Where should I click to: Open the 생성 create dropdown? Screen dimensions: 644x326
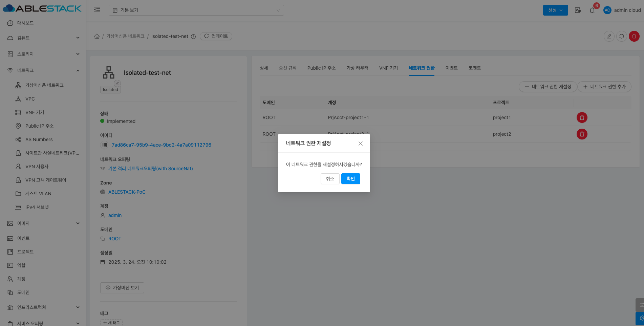[x=555, y=10]
